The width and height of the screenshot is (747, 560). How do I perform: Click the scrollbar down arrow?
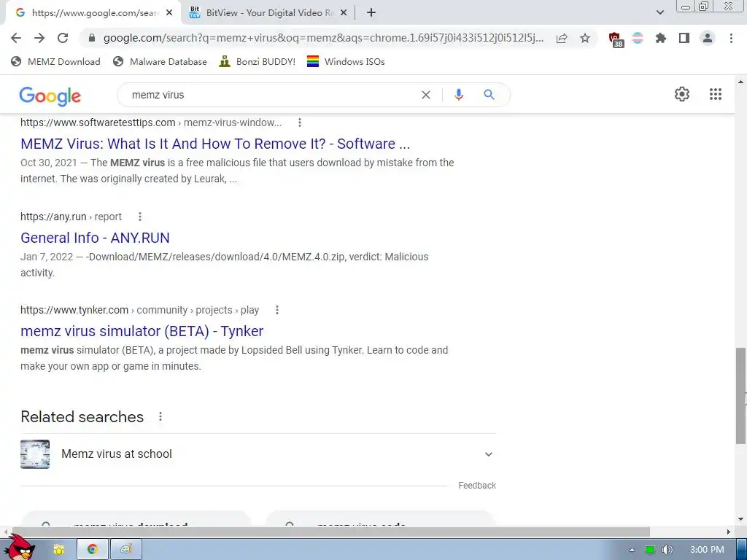(740, 519)
